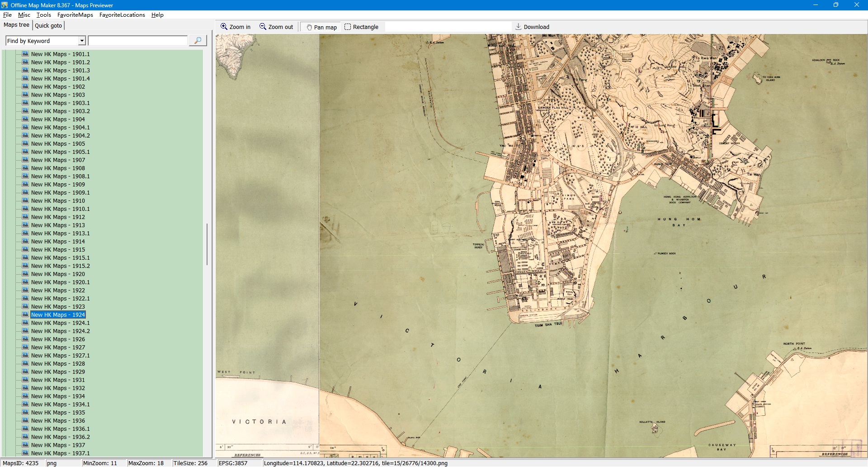This screenshot has width=868, height=467.
Task: Open the FavoriteLocations menu
Action: click(122, 15)
